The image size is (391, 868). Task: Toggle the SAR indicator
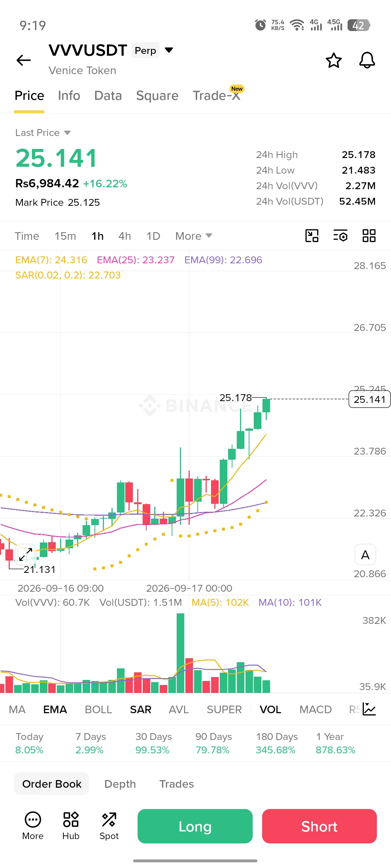[x=140, y=710]
